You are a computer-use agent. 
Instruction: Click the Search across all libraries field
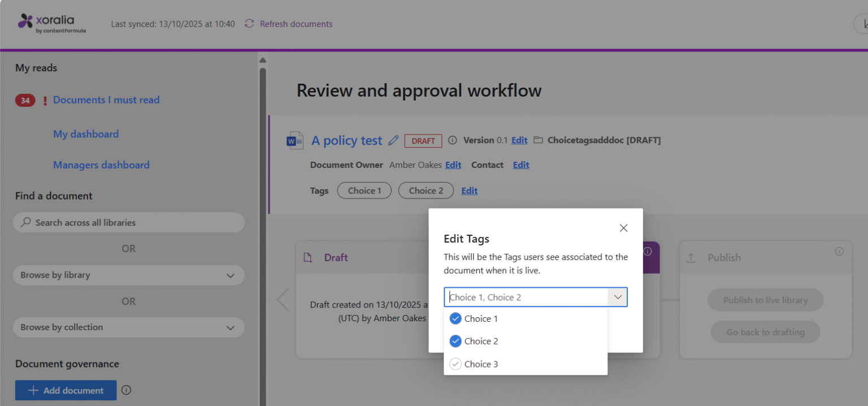[128, 223]
